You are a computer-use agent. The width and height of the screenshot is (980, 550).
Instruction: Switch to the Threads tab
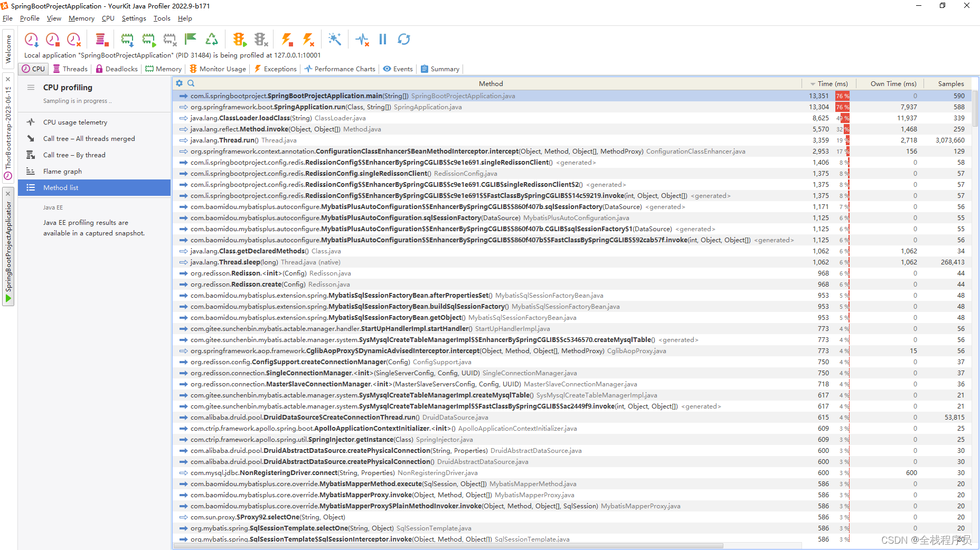pyautogui.click(x=70, y=69)
